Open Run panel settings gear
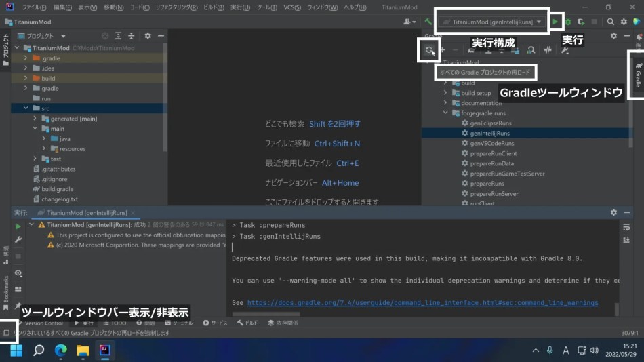 click(x=613, y=212)
